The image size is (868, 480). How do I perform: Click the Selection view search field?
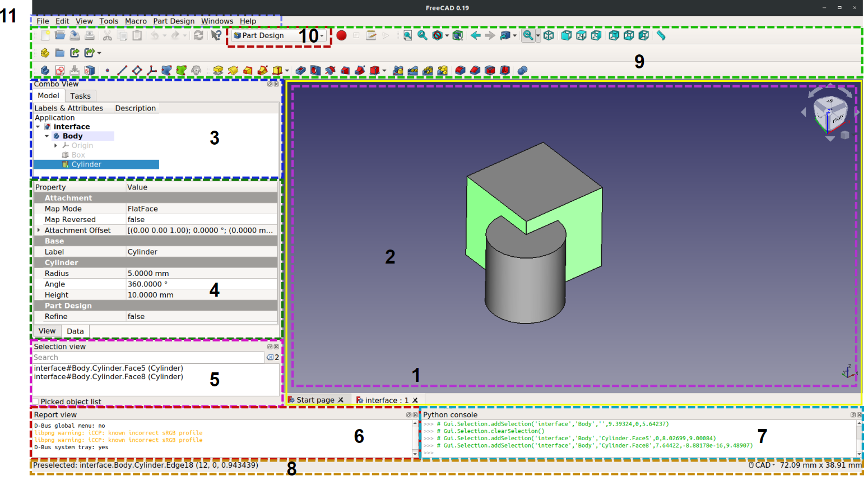pos(148,357)
